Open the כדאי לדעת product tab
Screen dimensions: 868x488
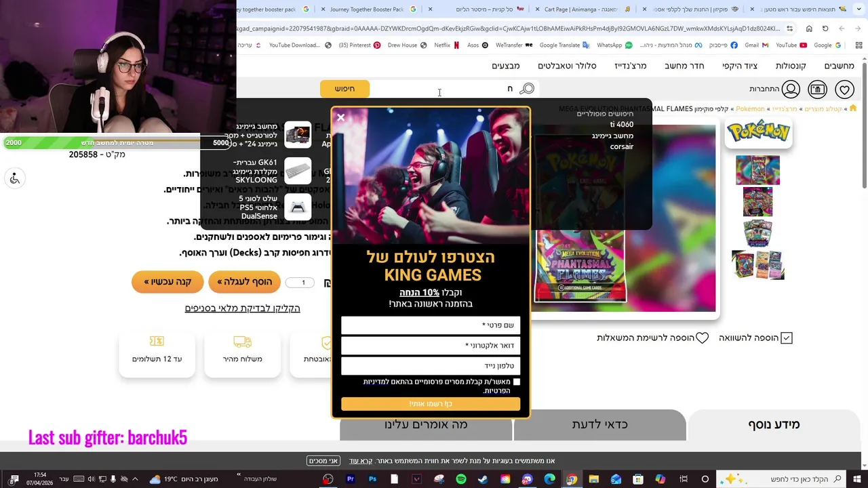pos(600,425)
